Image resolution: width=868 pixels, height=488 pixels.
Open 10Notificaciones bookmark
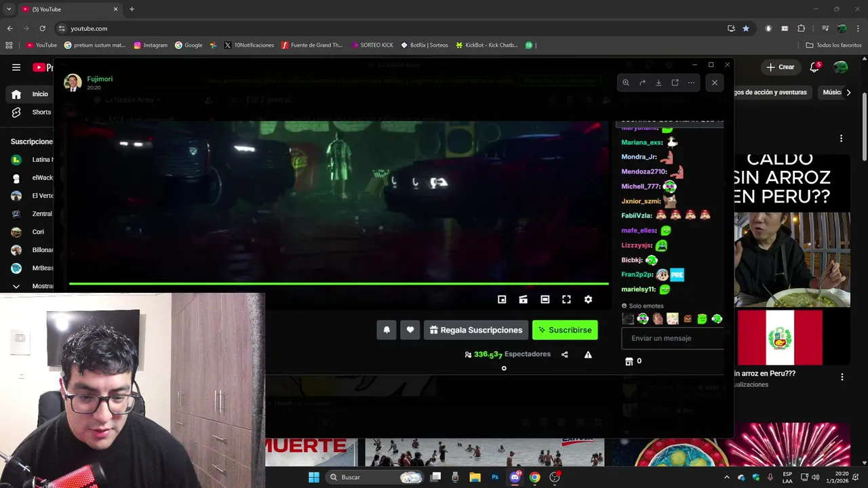[249, 45]
